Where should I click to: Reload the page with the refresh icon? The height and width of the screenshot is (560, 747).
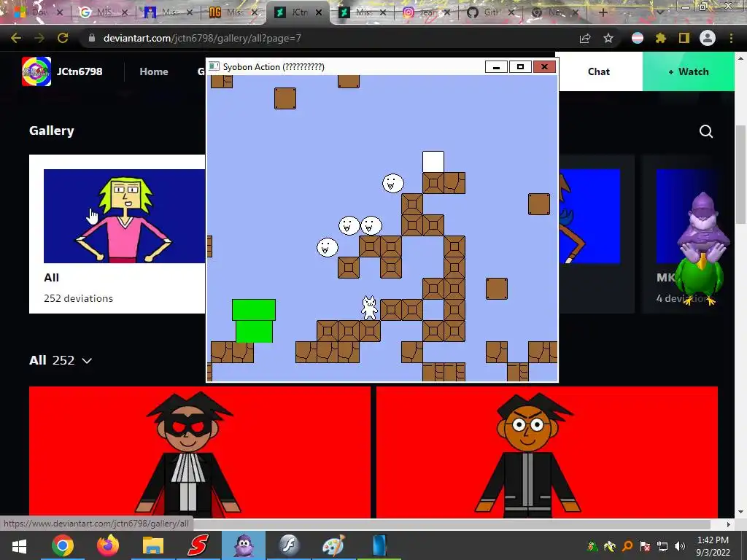63,38
